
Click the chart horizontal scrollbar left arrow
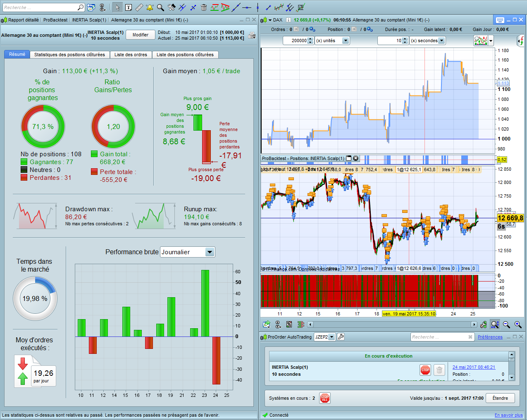coord(310,325)
